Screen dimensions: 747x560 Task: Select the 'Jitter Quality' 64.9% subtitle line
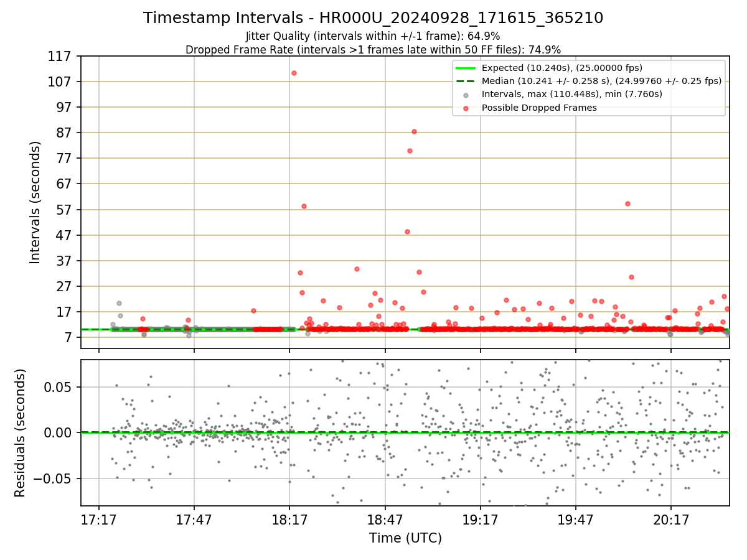373,36
